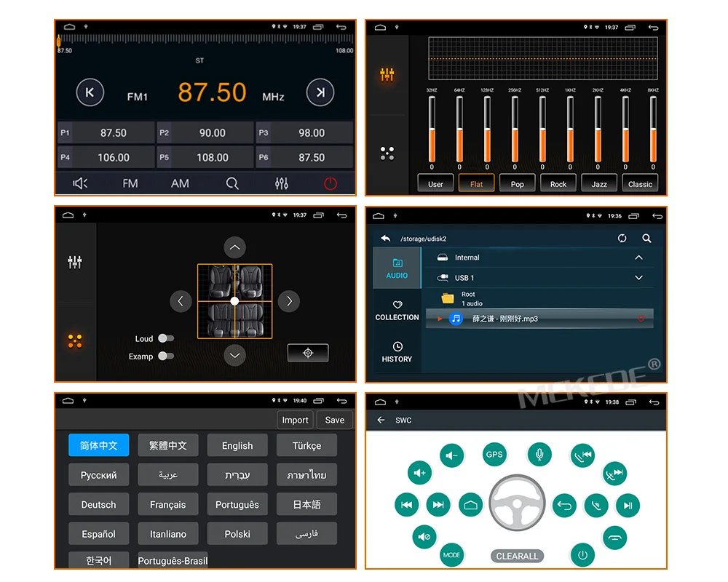Adjust the 32HZ equalizer slider
Viewport: 728px width, 582px height.
tap(432, 129)
